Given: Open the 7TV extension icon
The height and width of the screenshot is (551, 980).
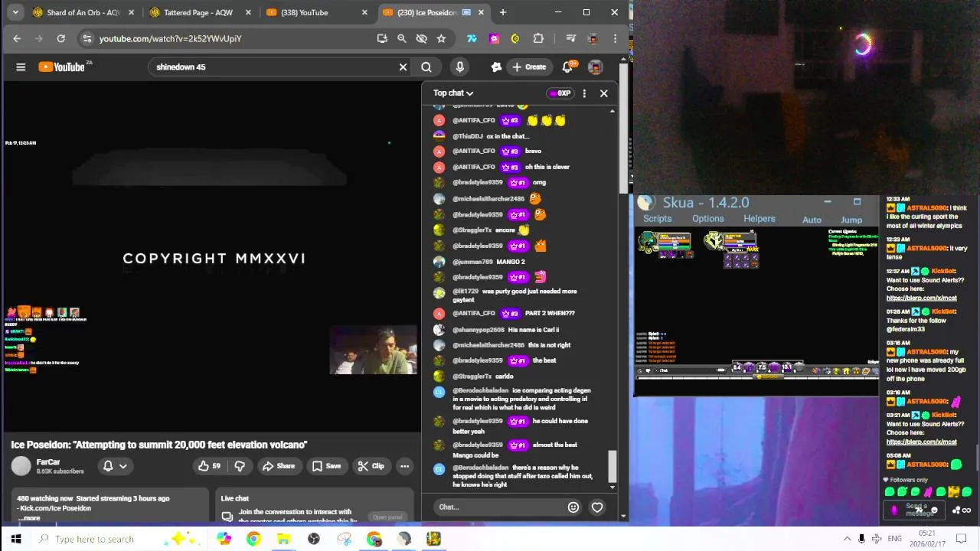Looking at the screenshot, I should point(472,38).
